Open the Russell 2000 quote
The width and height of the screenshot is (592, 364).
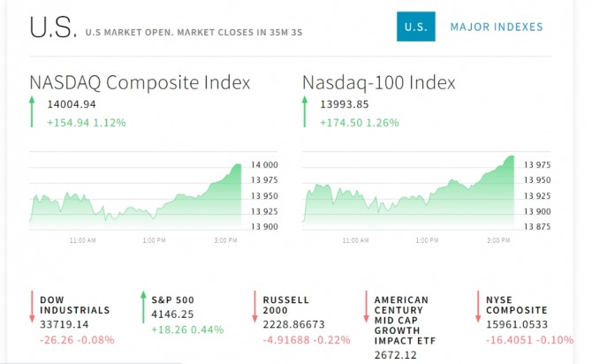(286, 305)
